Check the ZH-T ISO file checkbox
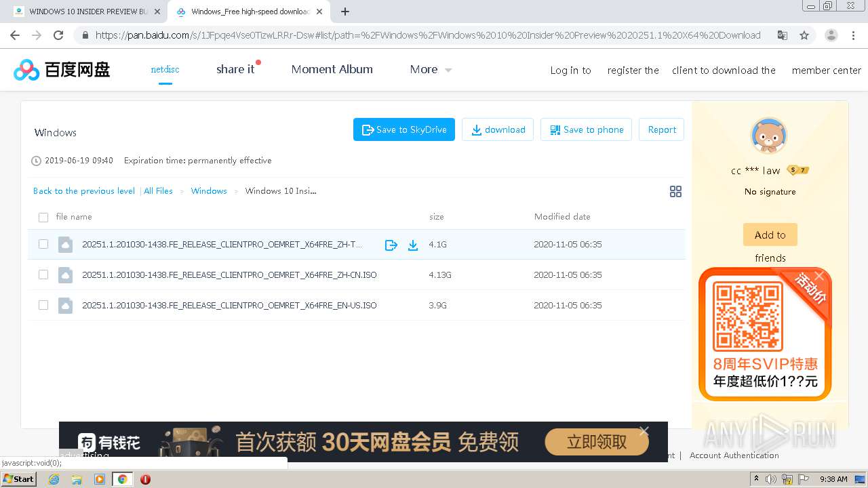 click(43, 244)
